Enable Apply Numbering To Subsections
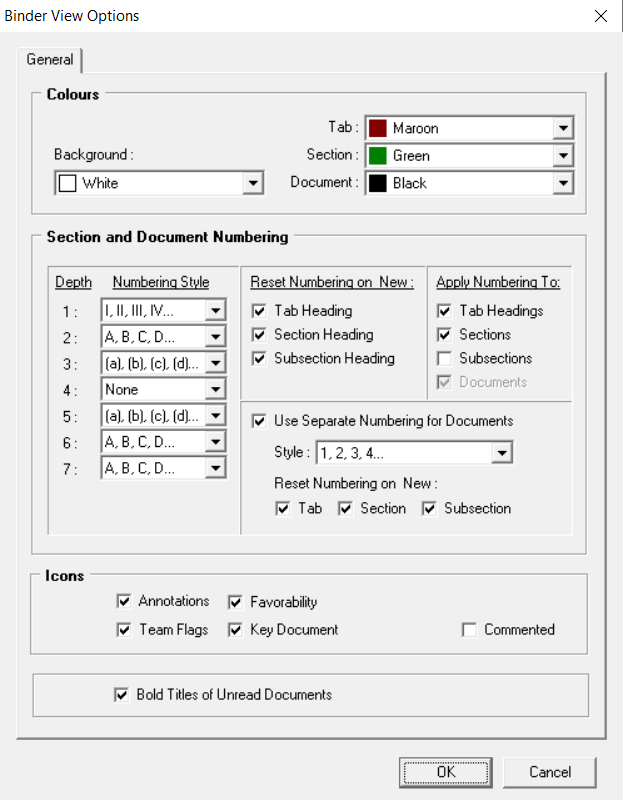The width and height of the screenshot is (623, 800). click(444, 359)
